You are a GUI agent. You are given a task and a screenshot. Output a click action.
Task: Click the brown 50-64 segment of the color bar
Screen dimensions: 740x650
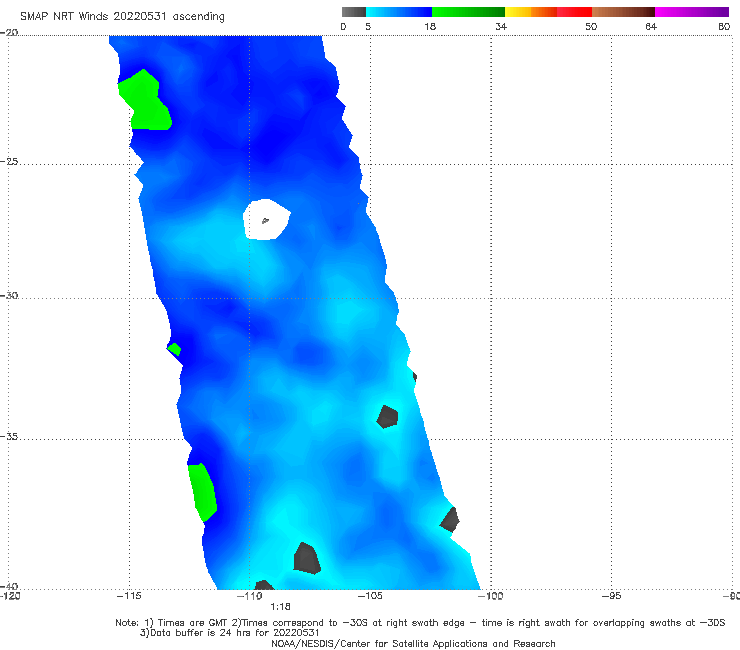tap(623, 12)
